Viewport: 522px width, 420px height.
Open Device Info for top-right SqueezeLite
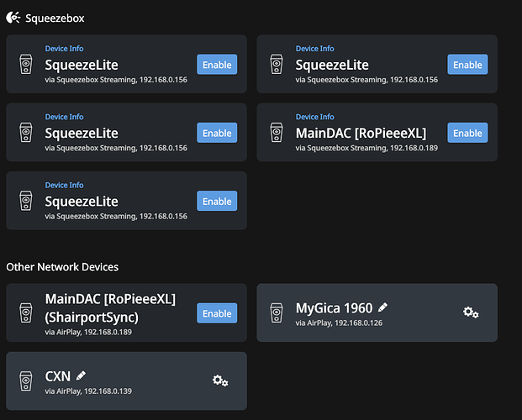pyautogui.click(x=315, y=49)
